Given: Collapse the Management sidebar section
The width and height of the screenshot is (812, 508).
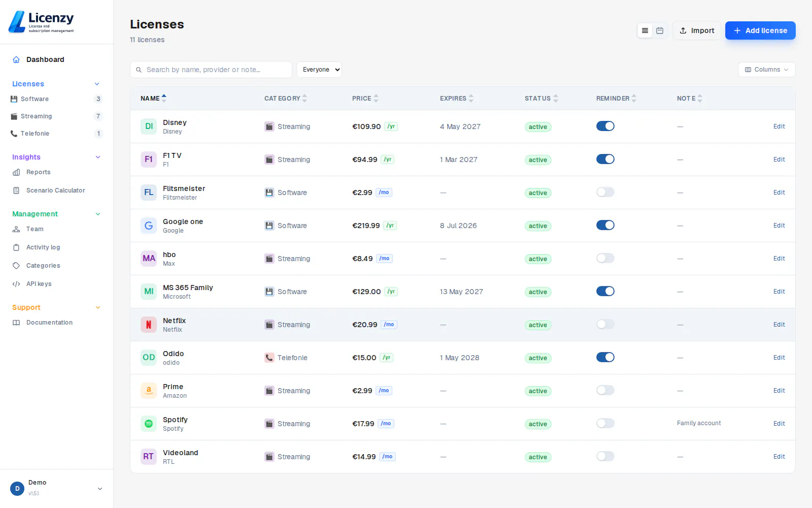Looking at the screenshot, I should coord(97,214).
